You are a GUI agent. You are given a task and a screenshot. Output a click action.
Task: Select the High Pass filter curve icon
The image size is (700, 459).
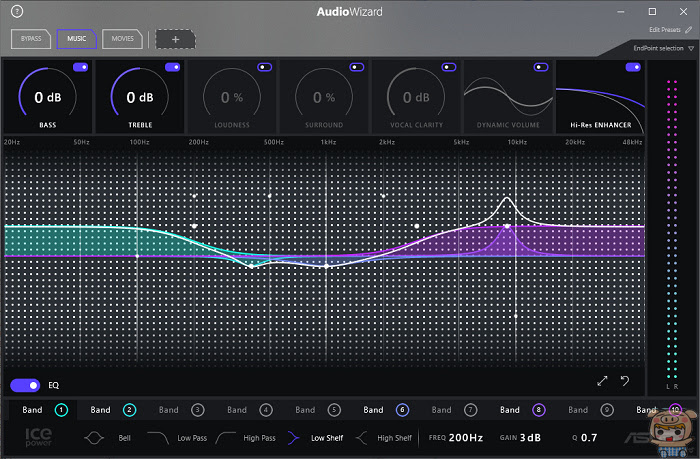(x=225, y=438)
